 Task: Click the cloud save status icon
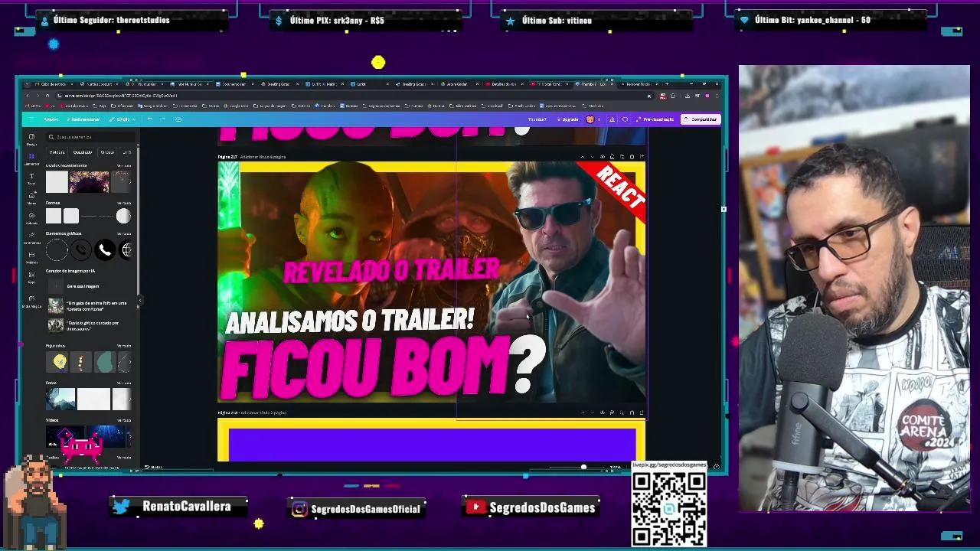click(178, 119)
